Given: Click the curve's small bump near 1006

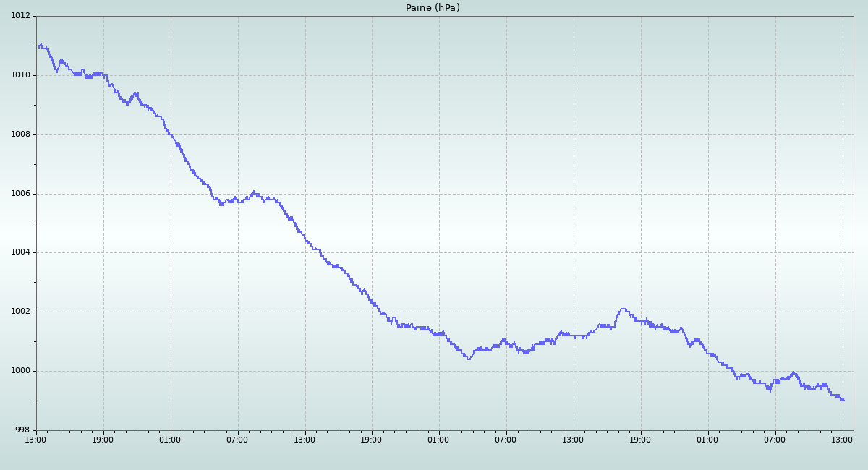Looking at the screenshot, I should (254, 192).
